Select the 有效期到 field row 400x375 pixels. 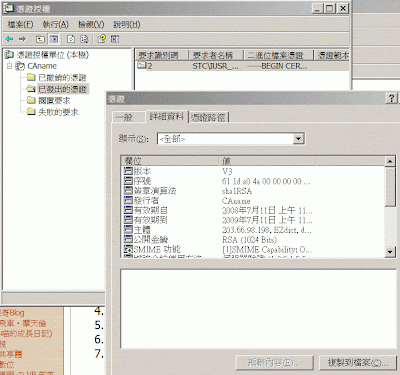pyautogui.click(x=253, y=220)
